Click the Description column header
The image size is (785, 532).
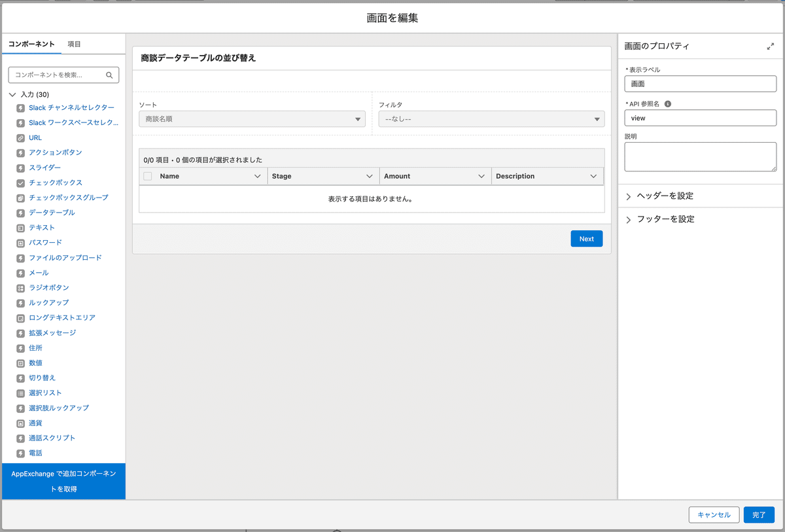(515, 176)
